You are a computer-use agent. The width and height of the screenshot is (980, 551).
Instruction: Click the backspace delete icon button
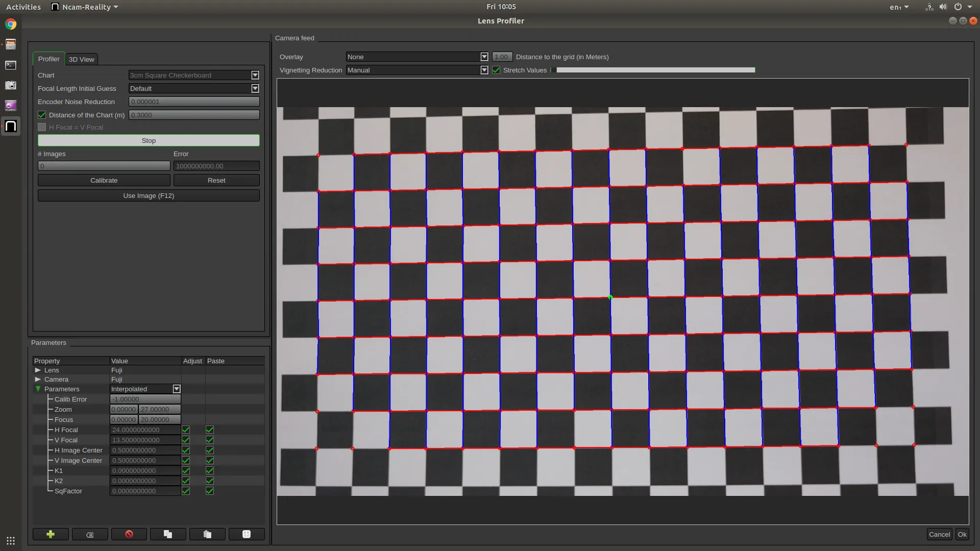pyautogui.click(x=90, y=534)
